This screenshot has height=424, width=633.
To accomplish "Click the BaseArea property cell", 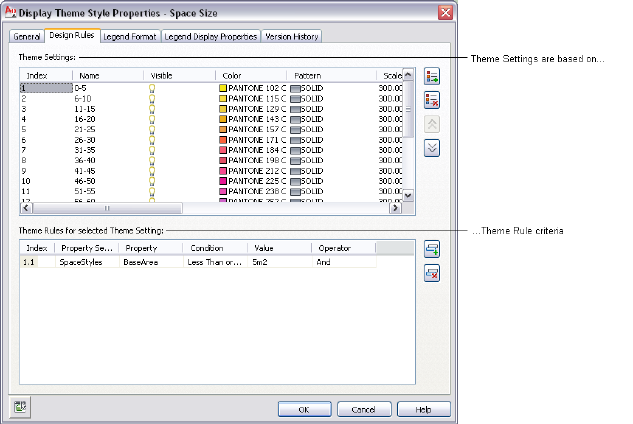I will (x=151, y=262).
